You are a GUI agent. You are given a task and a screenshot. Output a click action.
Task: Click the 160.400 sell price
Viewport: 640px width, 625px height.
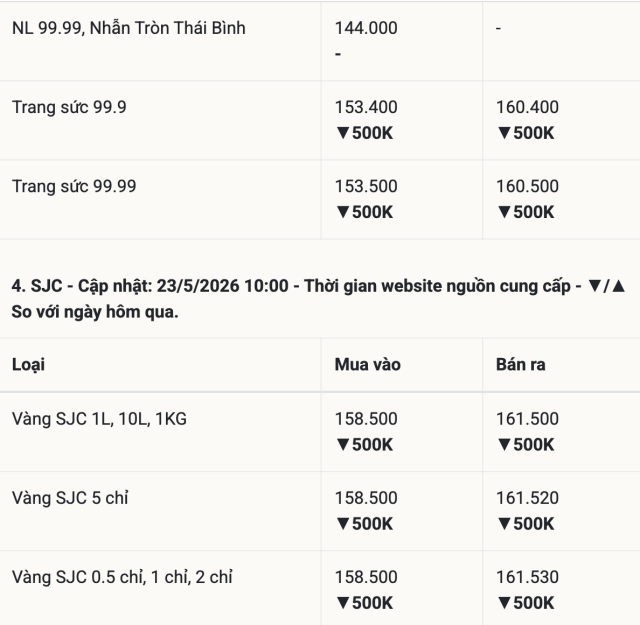[x=527, y=107]
